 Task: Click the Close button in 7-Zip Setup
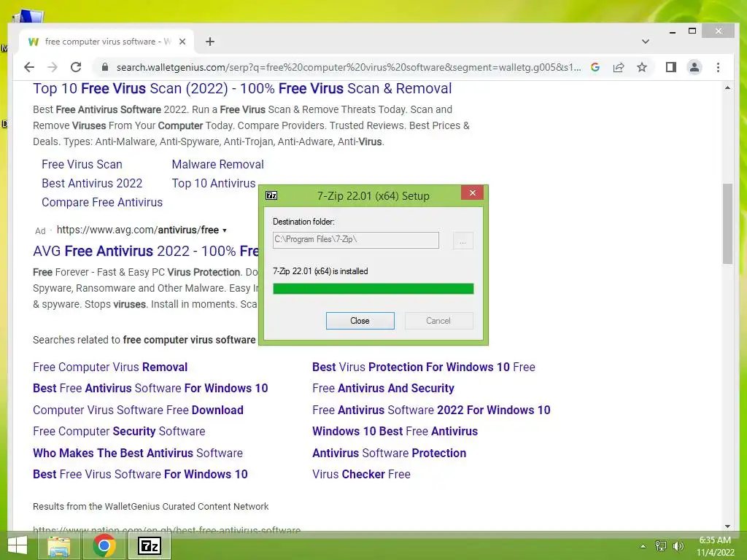click(x=360, y=321)
